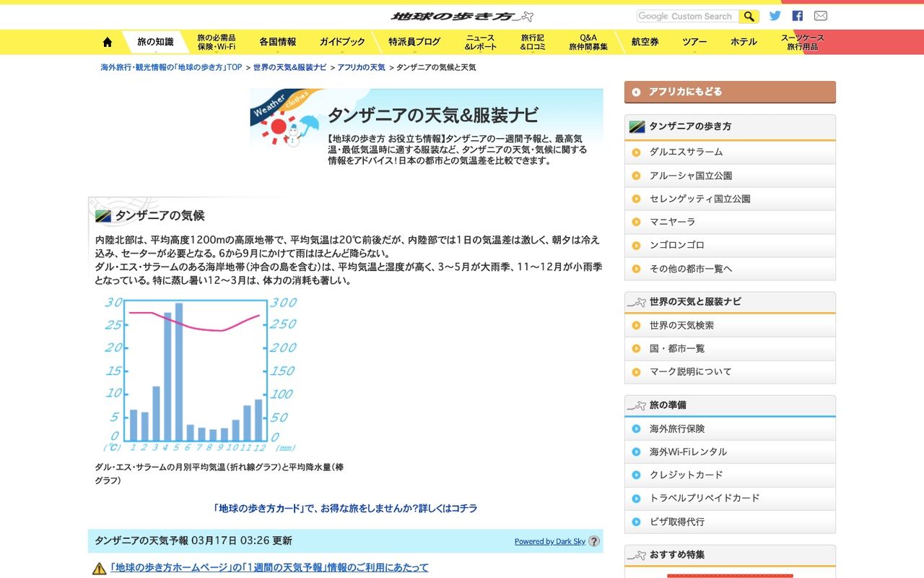
Task: Click the bullet icon beside ダルエスサラーム
Action: pos(636,152)
